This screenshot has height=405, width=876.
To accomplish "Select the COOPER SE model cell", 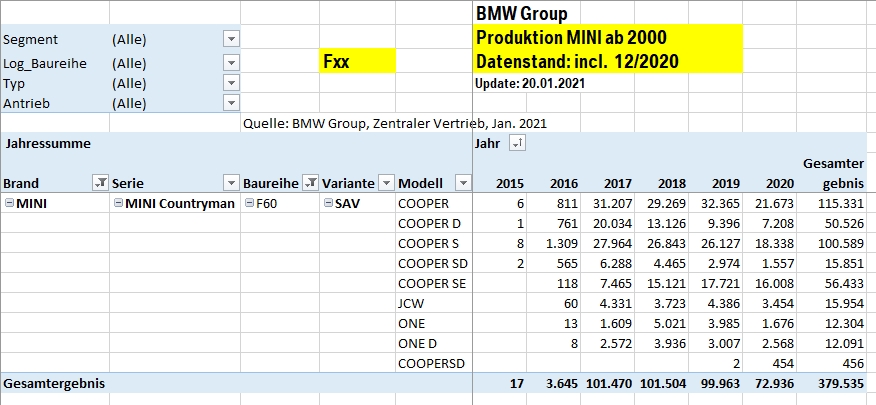I will pos(433,283).
